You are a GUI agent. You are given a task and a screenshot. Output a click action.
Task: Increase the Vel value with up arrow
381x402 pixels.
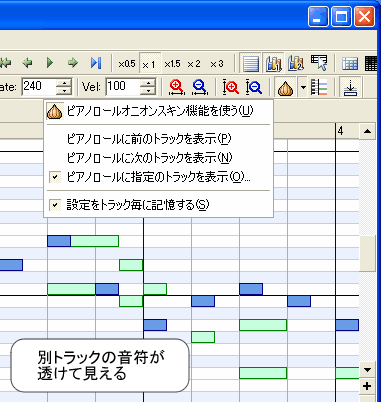[147, 83]
